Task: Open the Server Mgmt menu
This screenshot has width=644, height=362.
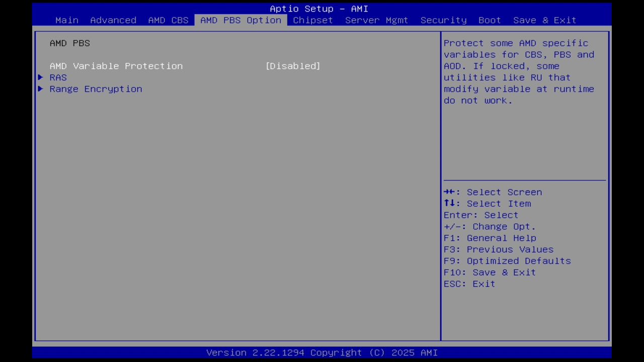Action: [376, 20]
